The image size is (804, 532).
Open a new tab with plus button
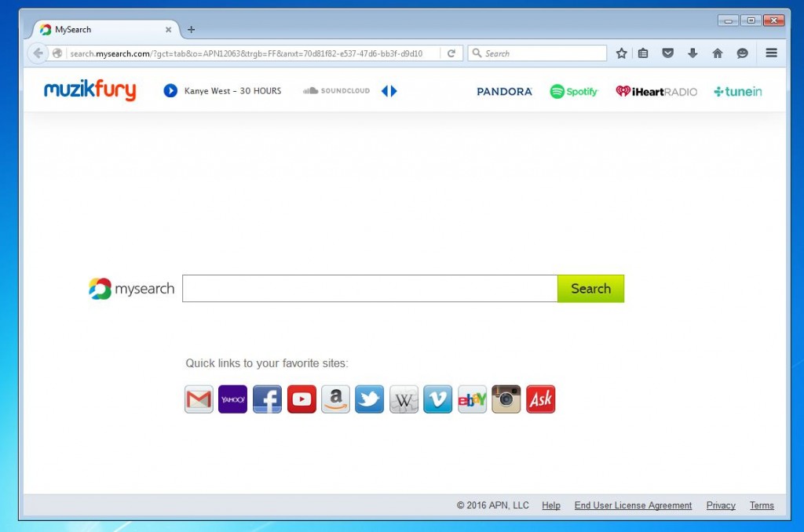tap(192, 30)
